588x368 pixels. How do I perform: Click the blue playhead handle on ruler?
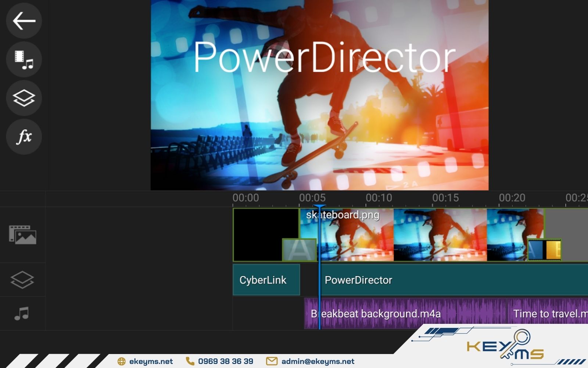[319, 207]
